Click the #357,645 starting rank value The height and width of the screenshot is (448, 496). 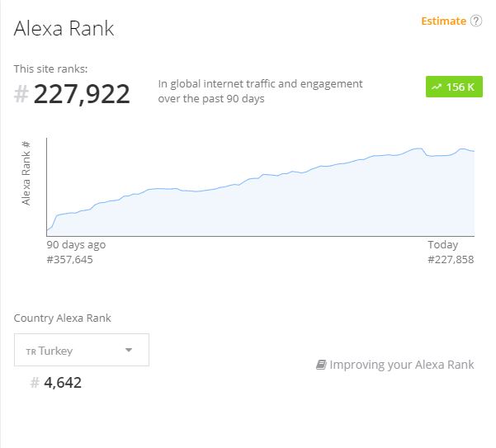[70, 260]
